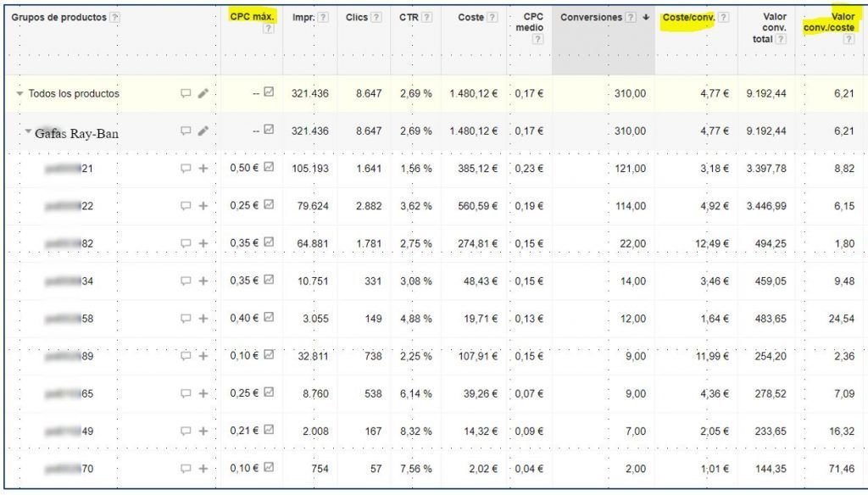
Task: Sort the table by CTR column
Action: tap(409, 17)
